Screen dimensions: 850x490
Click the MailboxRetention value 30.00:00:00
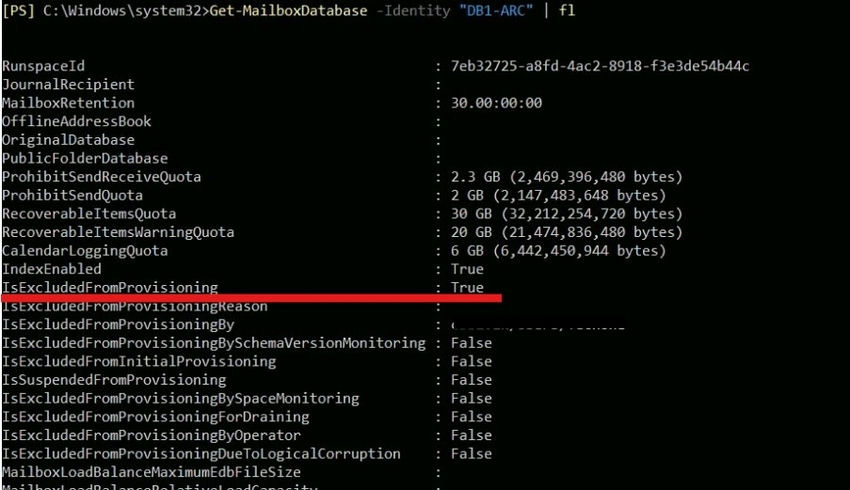[x=497, y=103]
